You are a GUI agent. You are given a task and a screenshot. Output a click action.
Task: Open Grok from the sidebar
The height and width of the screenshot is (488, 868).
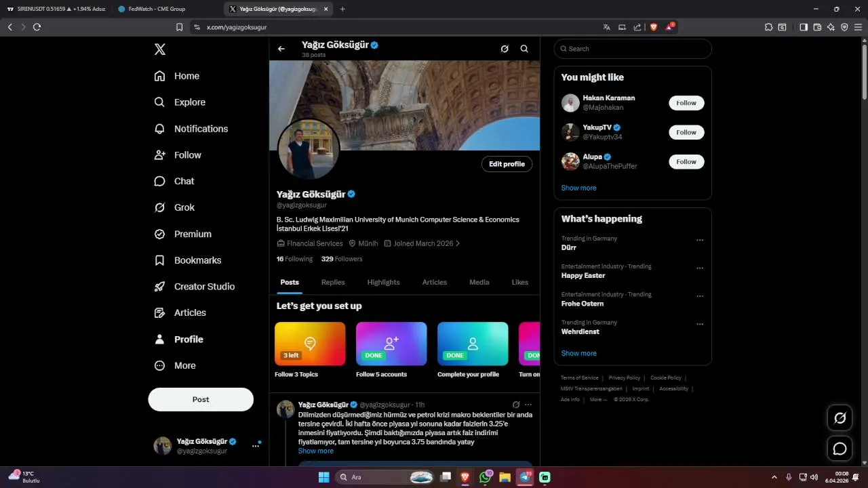pos(174,207)
